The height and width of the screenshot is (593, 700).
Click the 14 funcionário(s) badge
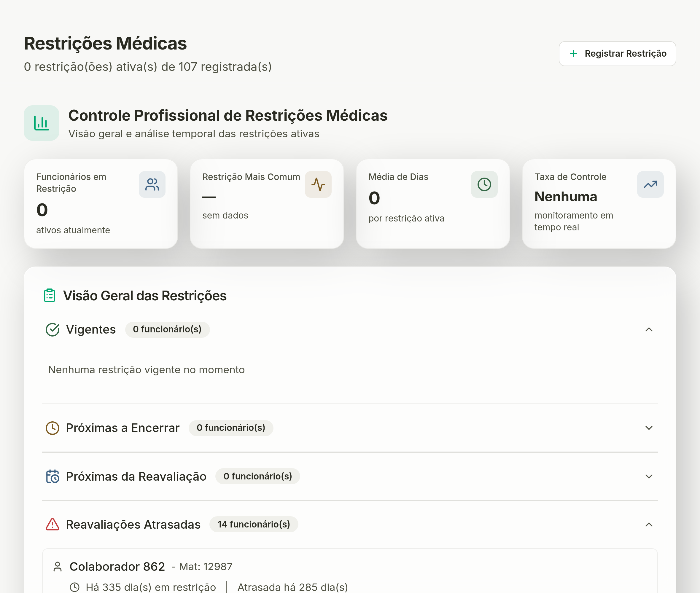254,525
